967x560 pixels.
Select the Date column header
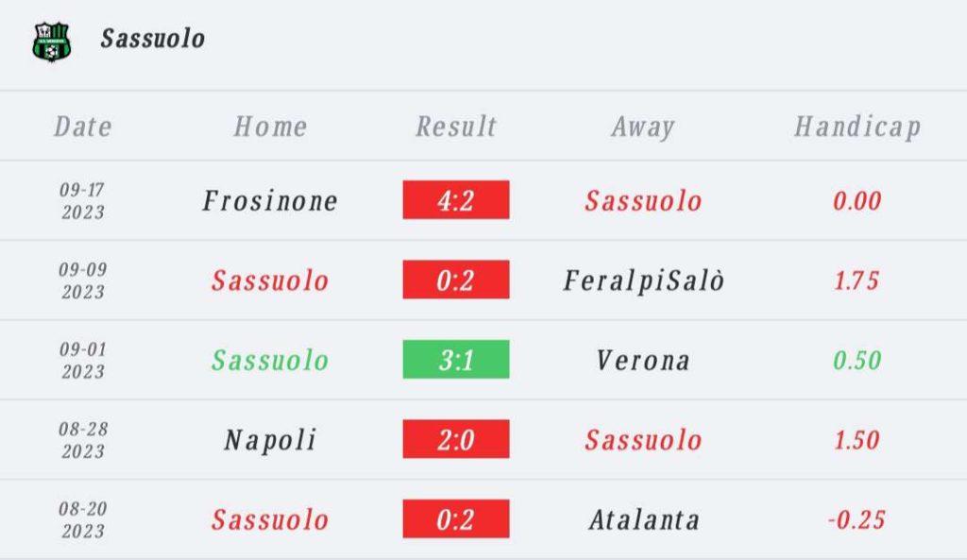click(83, 127)
